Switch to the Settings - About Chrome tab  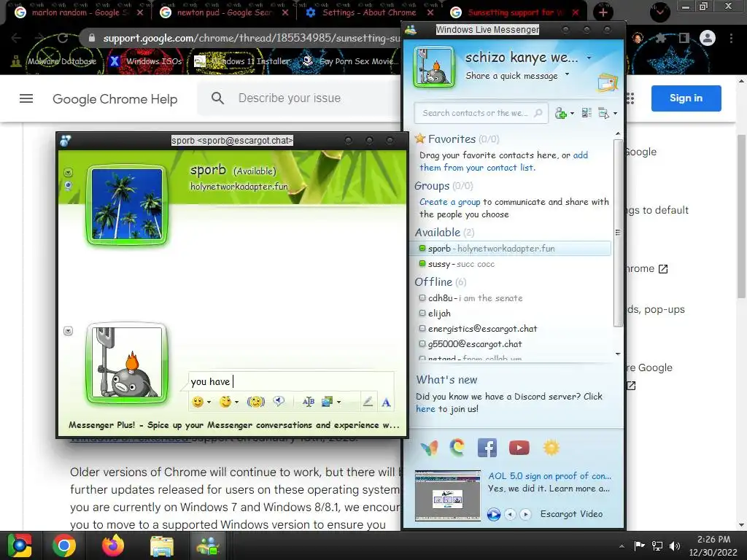coord(369,12)
